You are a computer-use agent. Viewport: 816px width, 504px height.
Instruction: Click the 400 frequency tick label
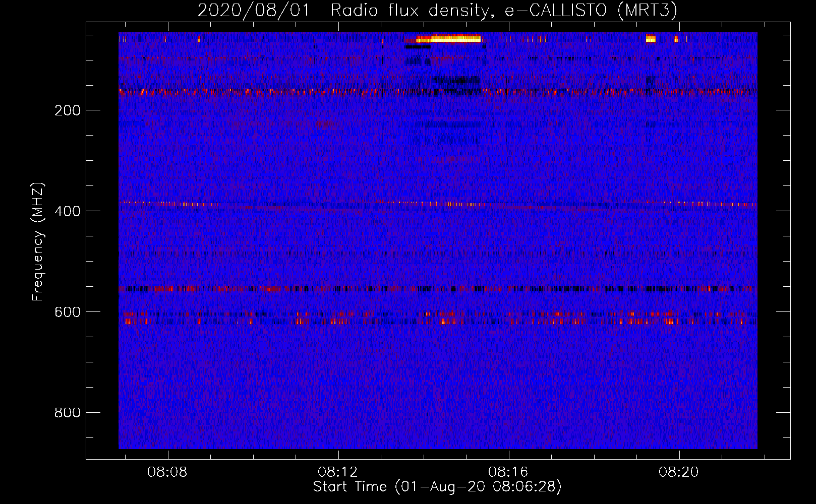coord(68,211)
